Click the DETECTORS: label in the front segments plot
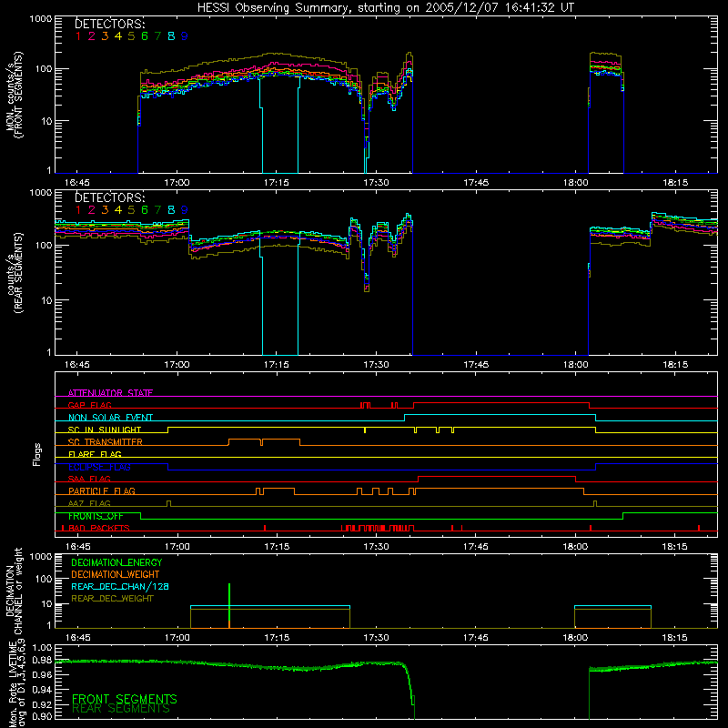 coord(110,24)
